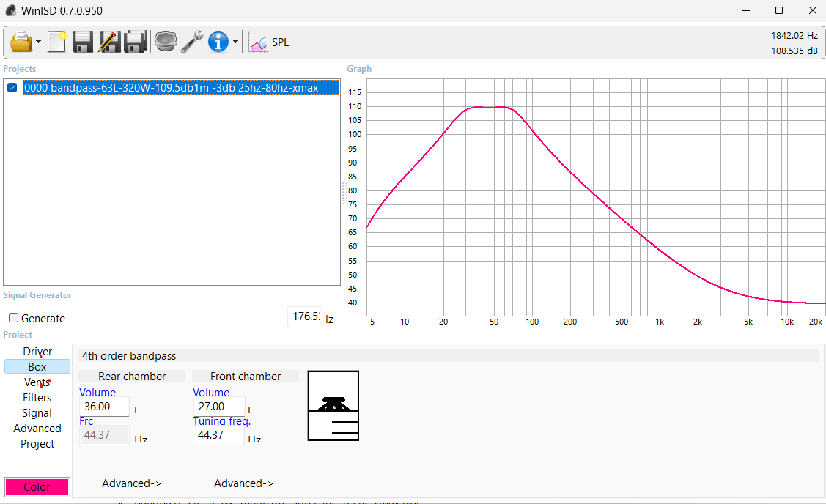
Task: Switch to the Box tab
Action: tap(37, 366)
